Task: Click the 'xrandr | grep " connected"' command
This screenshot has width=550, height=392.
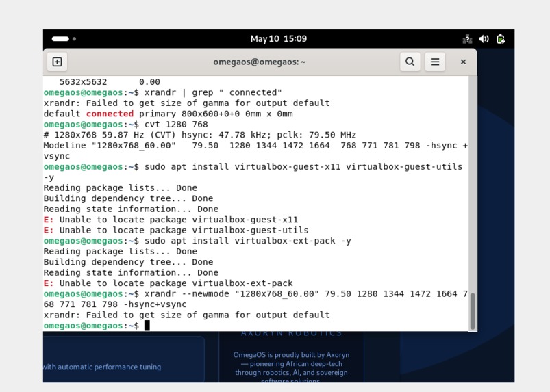Action: click(x=213, y=92)
